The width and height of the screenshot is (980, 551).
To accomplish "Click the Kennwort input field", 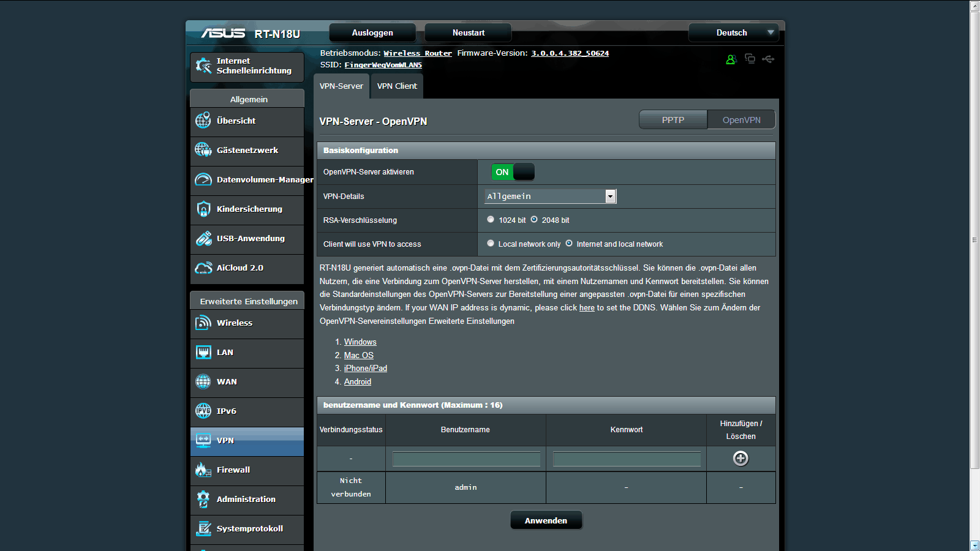I will [627, 459].
